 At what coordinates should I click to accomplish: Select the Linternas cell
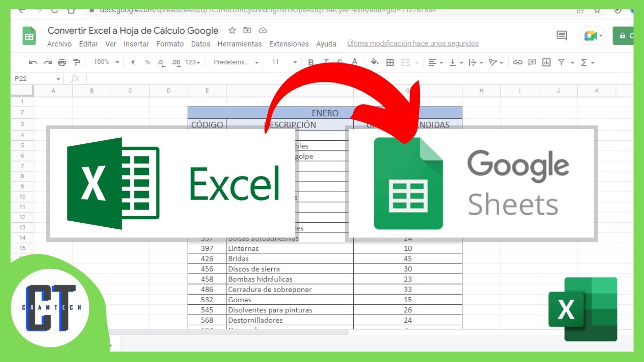290,248
